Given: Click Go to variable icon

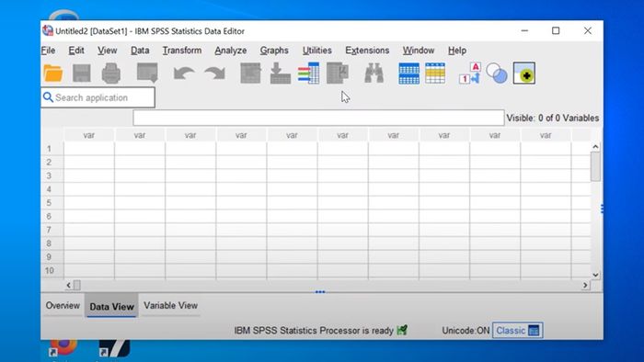Looking at the screenshot, I should [281, 74].
